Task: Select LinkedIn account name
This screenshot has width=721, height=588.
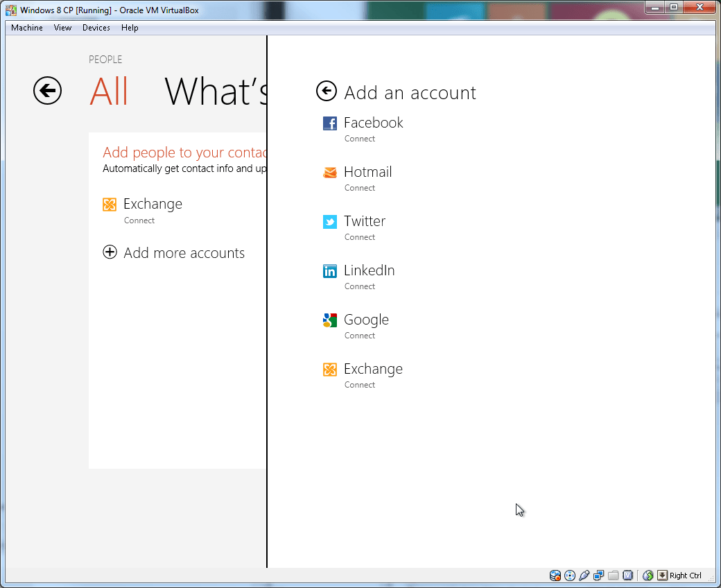Action: tap(370, 270)
